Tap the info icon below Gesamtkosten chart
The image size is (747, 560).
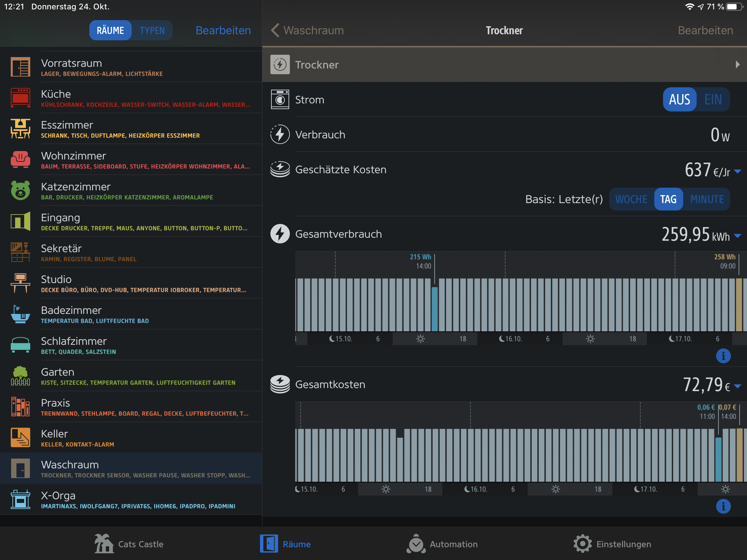723,506
